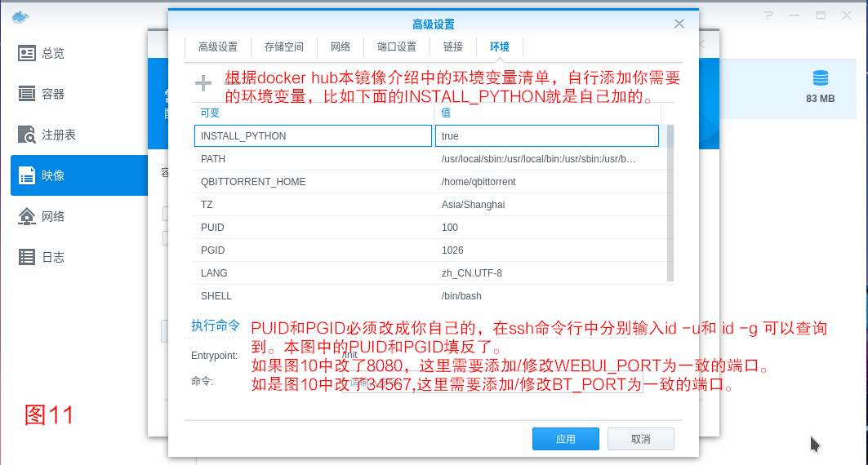
Task: Select the TZ variable name
Action: [x=207, y=205]
